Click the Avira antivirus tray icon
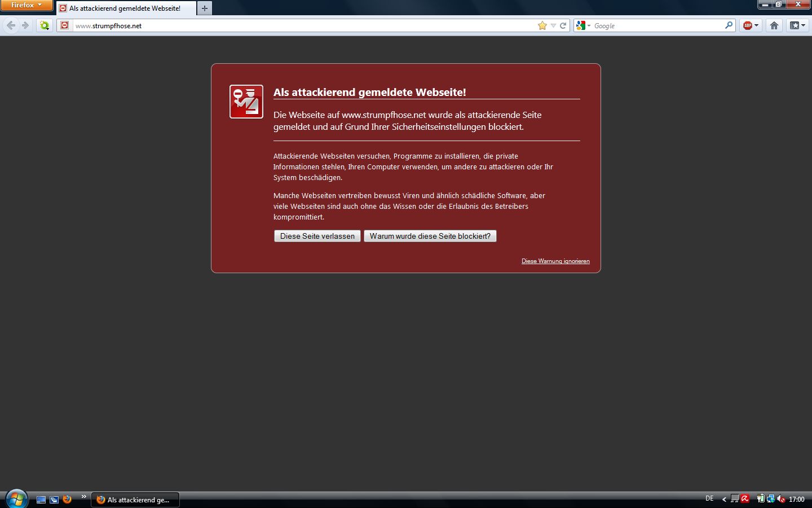Viewport: 812px width, 508px height. 745,499
